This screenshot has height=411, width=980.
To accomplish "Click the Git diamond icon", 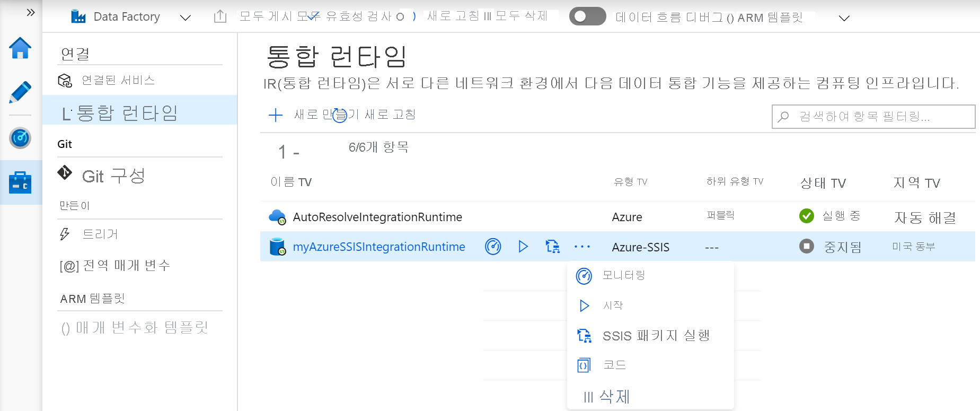I will 65,172.
